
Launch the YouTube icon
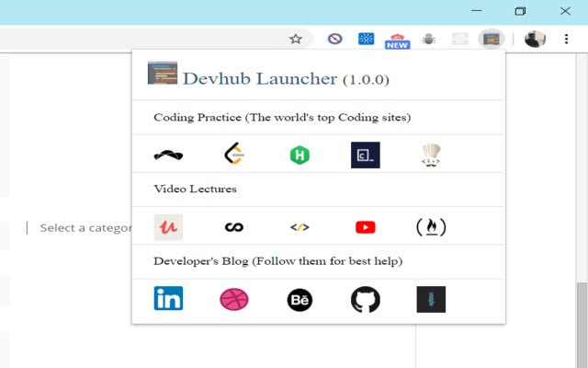click(366, 227)
